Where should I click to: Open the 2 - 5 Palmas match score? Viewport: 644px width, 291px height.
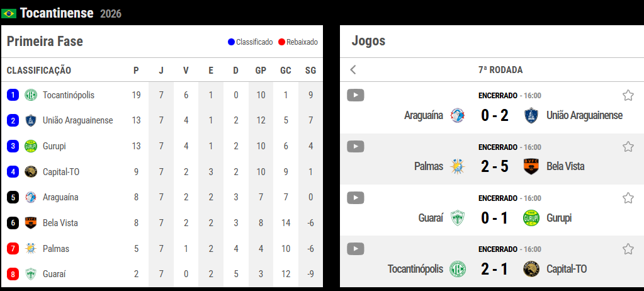494,166
